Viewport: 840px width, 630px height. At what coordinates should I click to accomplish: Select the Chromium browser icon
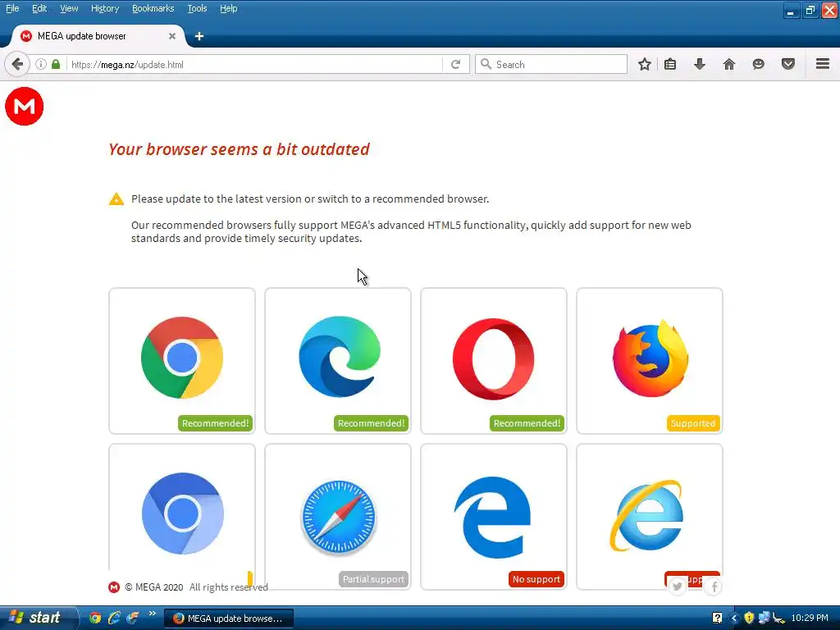[x=182, y=514]
